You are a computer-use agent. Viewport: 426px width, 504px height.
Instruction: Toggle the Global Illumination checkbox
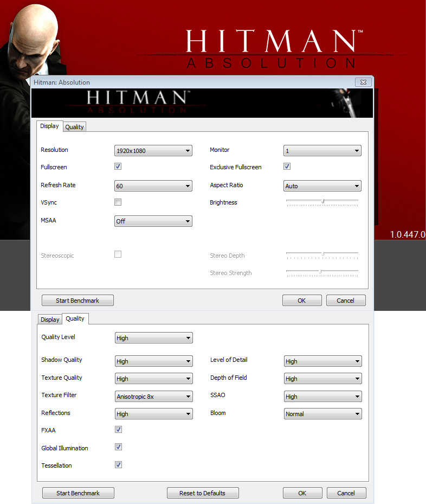[x=119, y=447]
